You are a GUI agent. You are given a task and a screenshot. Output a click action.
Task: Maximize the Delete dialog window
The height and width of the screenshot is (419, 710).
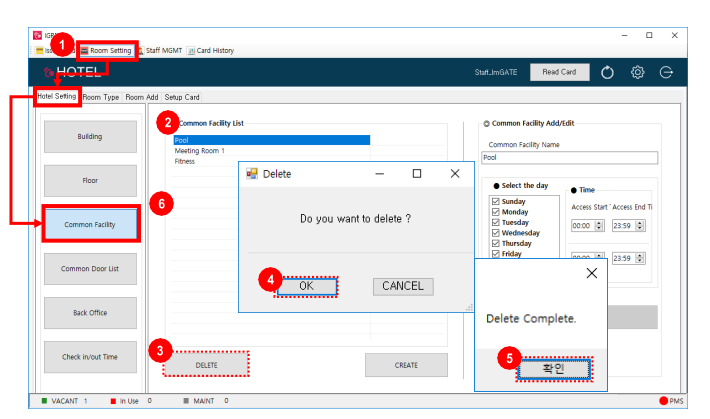click(x=417, y=173)
